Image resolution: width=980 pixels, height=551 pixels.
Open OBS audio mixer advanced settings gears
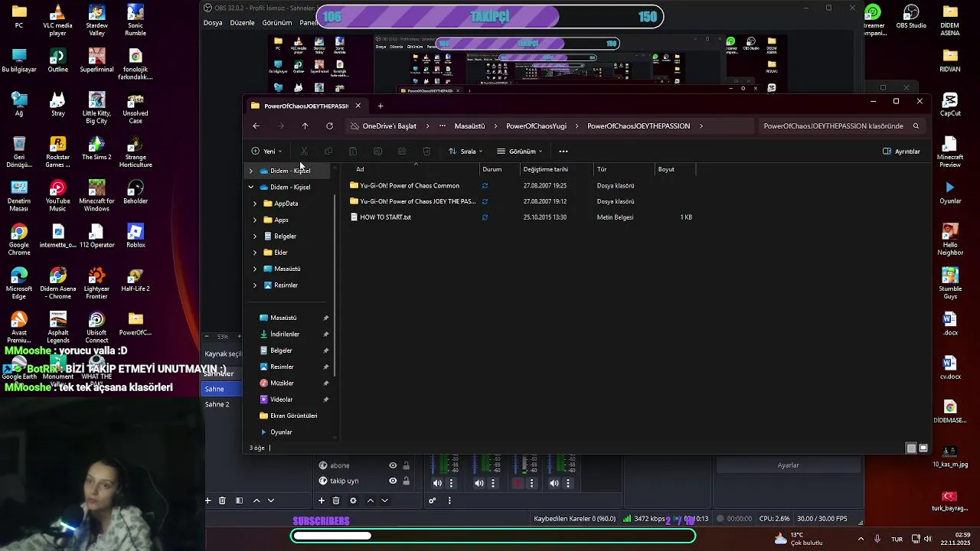(x=432, y=500)
